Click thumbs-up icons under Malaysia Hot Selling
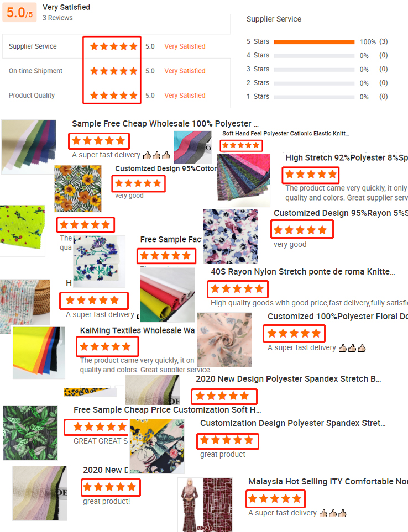The height and width of the screenshot is (532, 408). pyautogui.click(x=333, y=513)
